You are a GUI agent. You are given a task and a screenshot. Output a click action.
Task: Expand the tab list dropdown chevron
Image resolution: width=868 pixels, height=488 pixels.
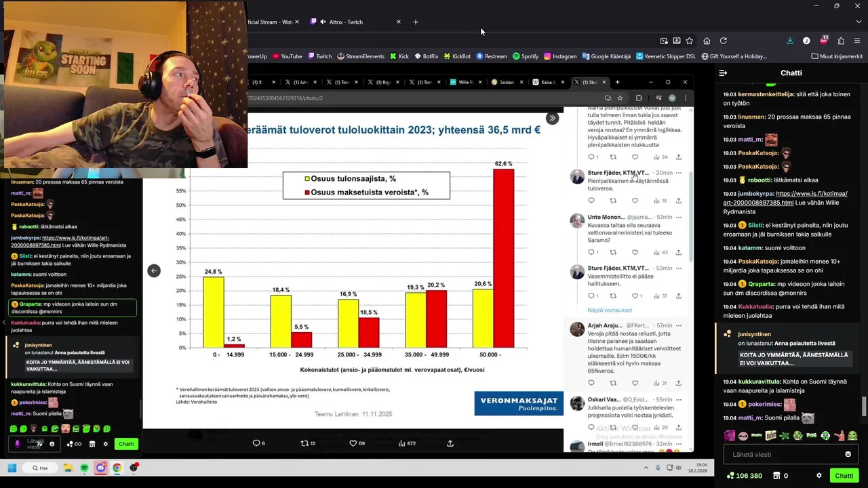coord(859,22)
